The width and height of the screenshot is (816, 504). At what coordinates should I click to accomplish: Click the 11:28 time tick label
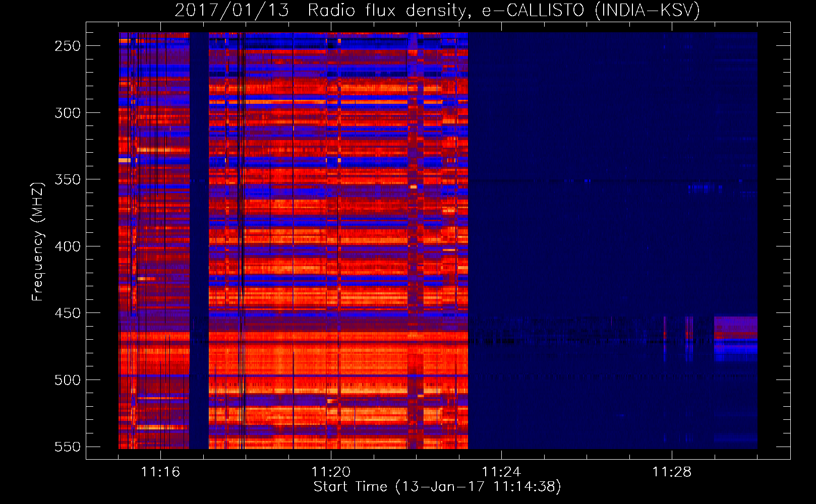(x=672, y=472)
